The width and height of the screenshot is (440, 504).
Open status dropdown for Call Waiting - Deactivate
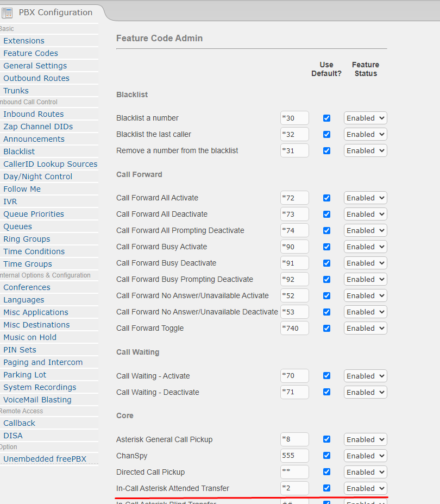366,392
